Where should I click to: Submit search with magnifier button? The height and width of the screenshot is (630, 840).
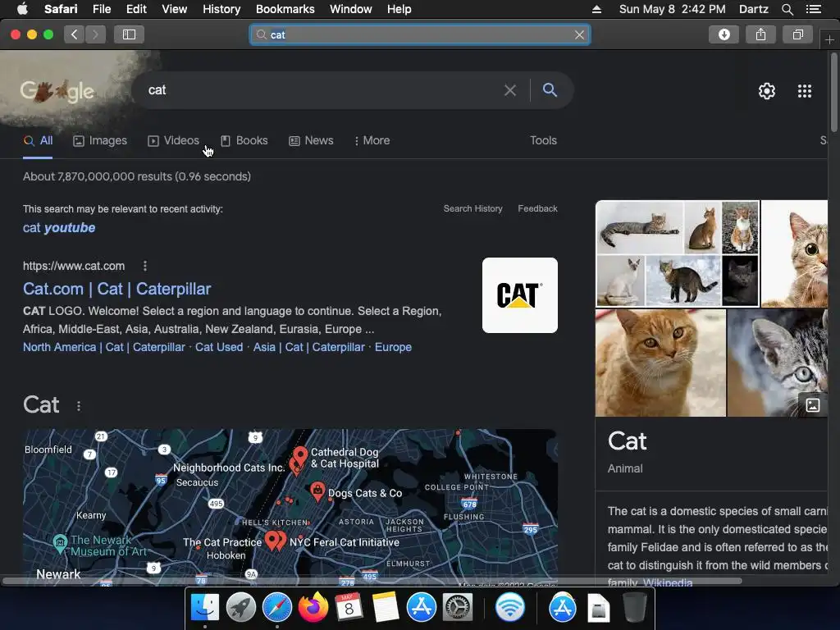point(550,90)
